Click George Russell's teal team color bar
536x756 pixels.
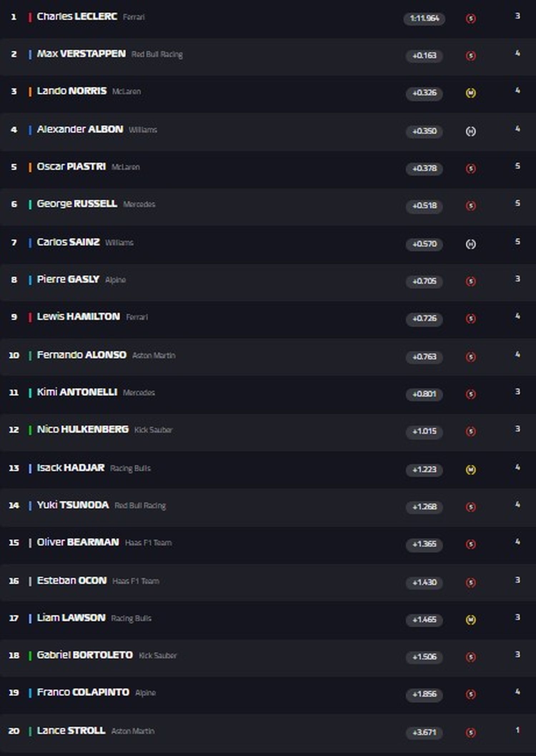point(30,204)
